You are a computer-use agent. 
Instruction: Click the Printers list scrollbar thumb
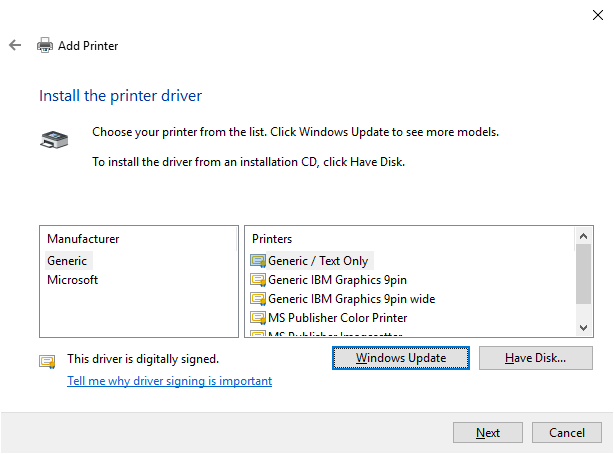(584, 273)
